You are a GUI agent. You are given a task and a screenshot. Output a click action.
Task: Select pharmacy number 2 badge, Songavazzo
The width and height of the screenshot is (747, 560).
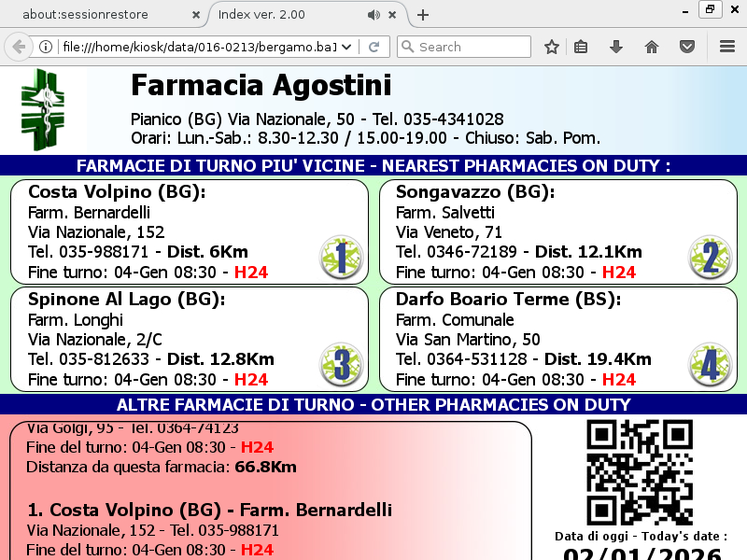click(710, 258)
